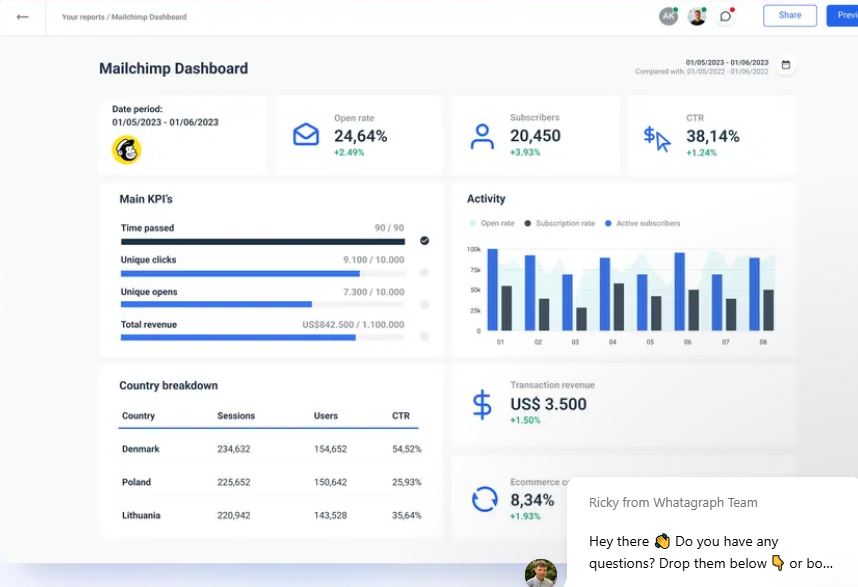
Task: Click the 150,642 users value
Action: (330, 482)
